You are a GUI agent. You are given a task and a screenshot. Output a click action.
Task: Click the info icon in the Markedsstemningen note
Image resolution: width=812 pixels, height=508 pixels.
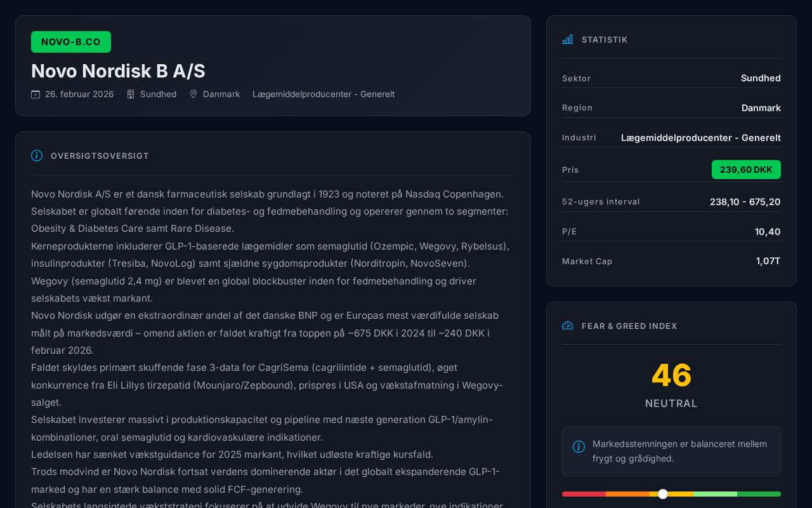579,446
